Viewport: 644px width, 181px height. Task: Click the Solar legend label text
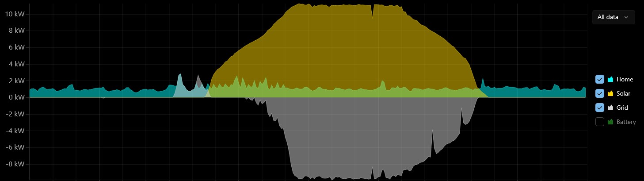pyautogui.click(x=623, y=93)
